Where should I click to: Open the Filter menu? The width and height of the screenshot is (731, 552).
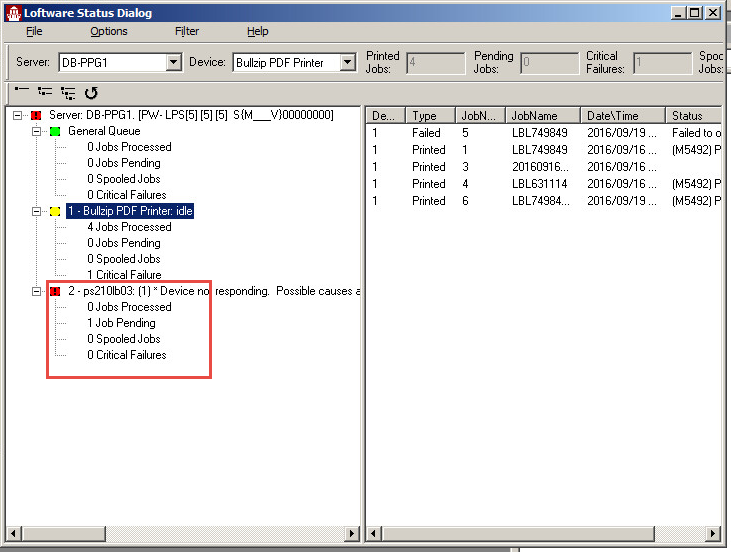click(x=187, y=31)
